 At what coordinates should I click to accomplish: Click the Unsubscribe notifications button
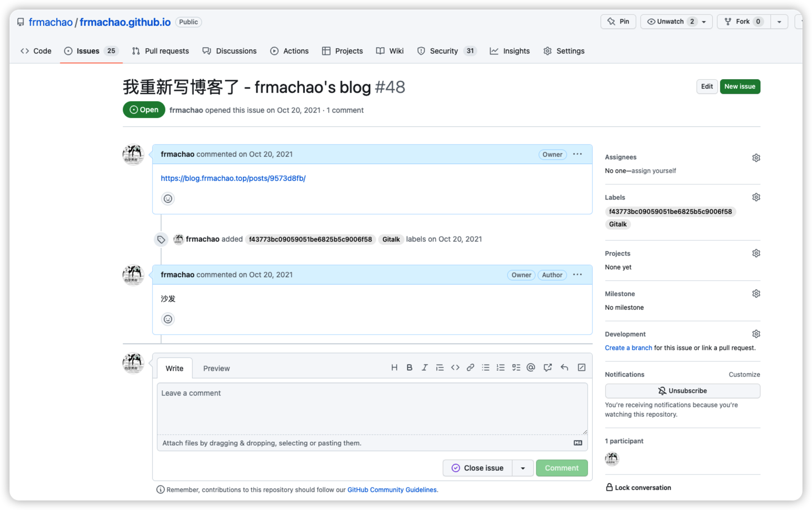pyautogui.click(x=682, y=390)
